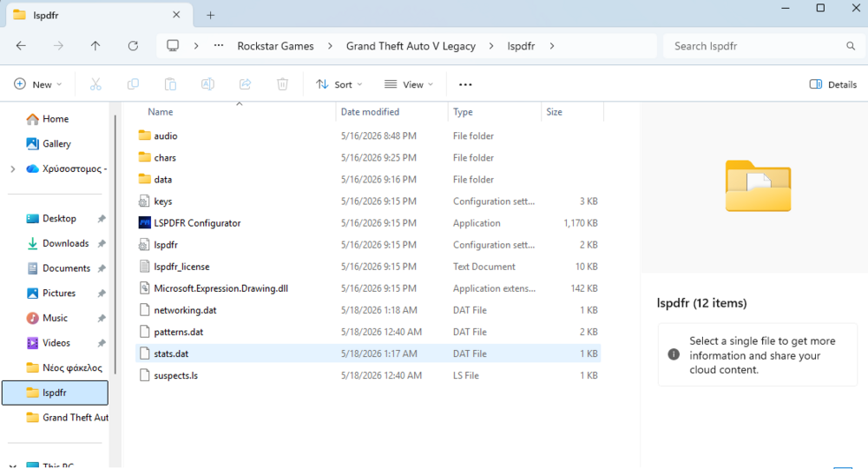This screenshot has width=868, height=469.
Task: Click the navigation pane scrollbar
Action: (x=115, y=244)
